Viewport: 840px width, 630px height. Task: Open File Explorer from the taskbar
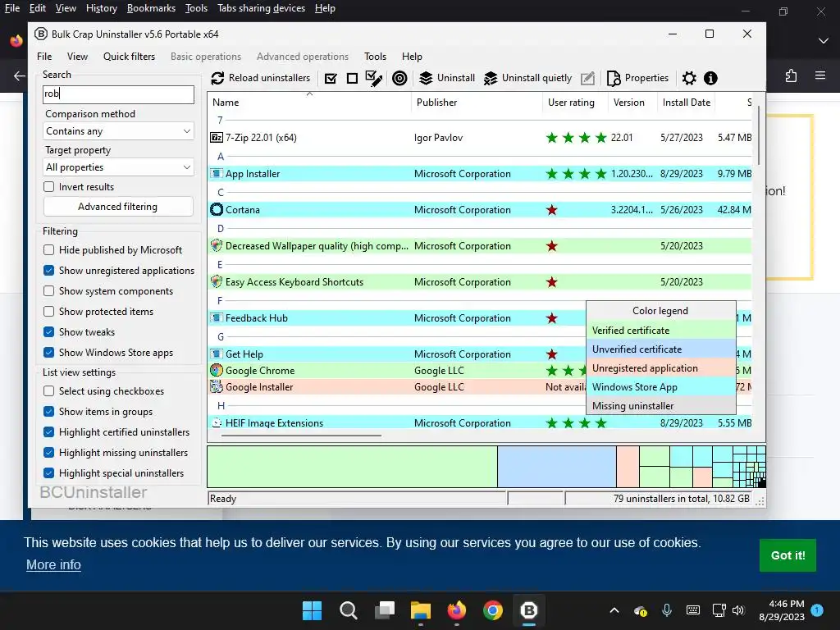[x=421, y=610]
